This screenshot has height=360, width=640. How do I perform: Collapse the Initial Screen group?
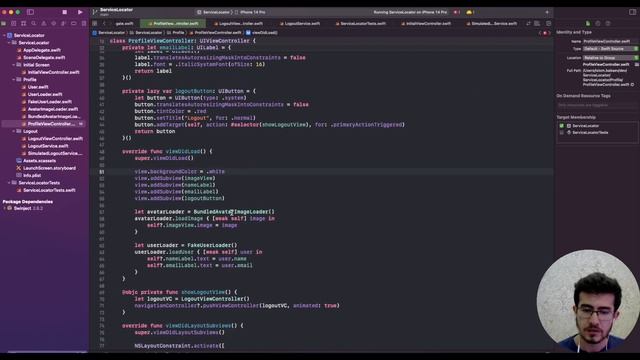click(x=13, y=65)
